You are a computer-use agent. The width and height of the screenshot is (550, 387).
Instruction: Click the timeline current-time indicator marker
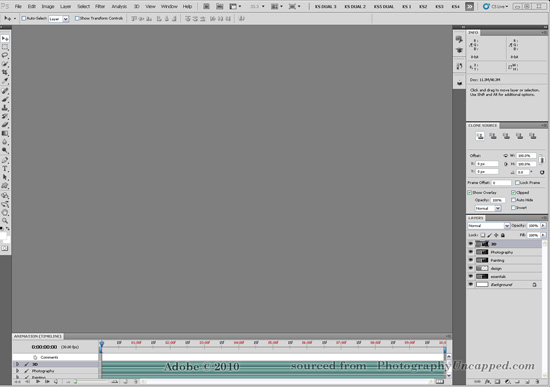coord(102,343)
